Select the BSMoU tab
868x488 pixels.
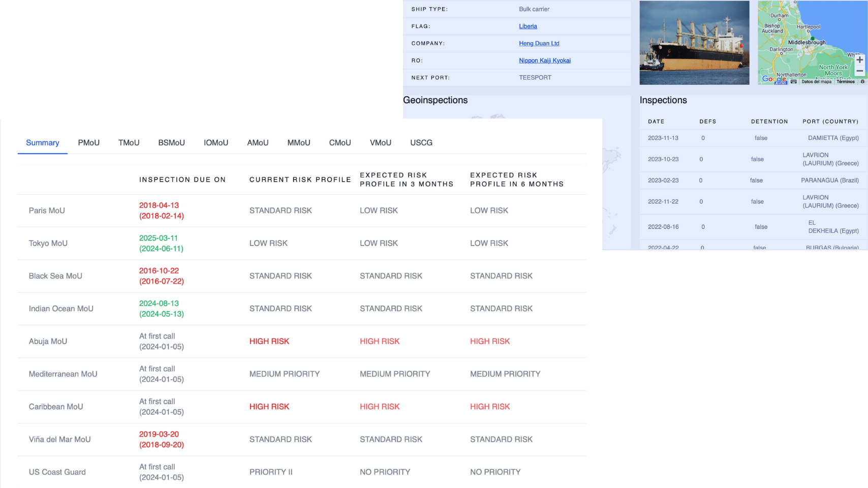[x=171, y=143]
